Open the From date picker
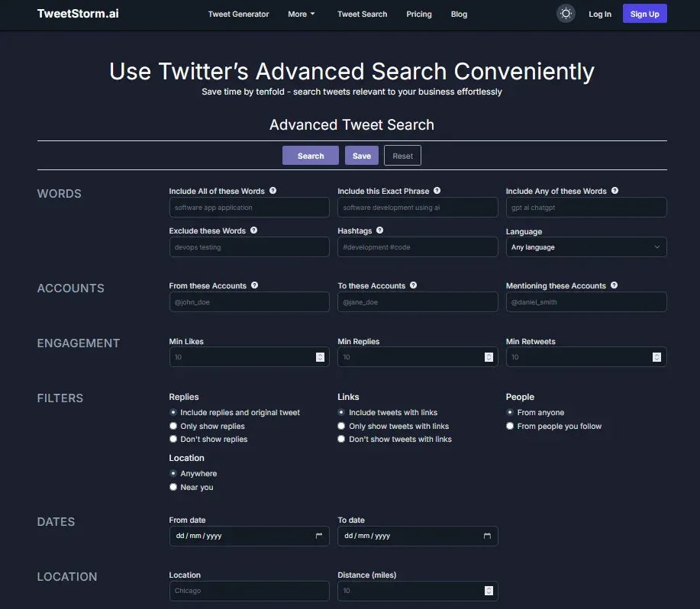 (321, 536)
